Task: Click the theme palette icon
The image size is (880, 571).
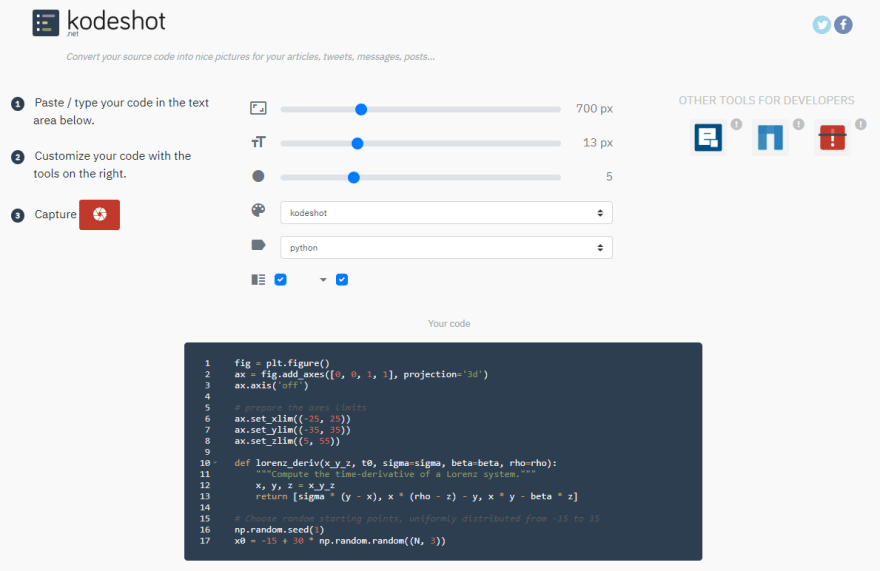Action: [x=258, y=210]
